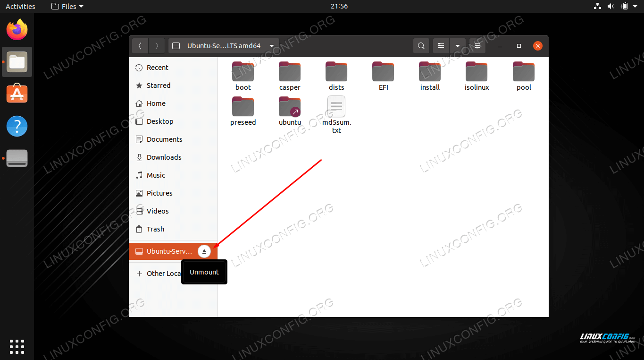The height and width of the screenshot is (360, 644).
Task: Expand the view options dropdown arrow
Action: tap(457, 46)
